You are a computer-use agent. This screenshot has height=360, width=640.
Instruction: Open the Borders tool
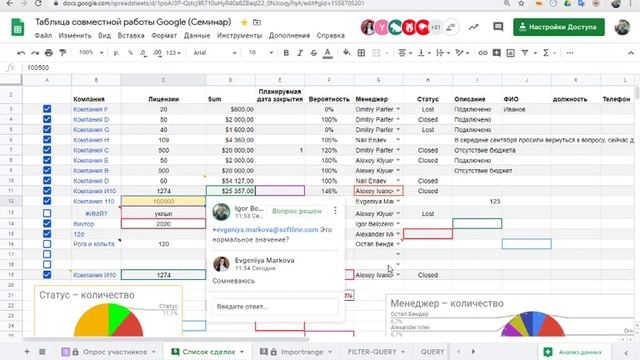tap(361, 53)
